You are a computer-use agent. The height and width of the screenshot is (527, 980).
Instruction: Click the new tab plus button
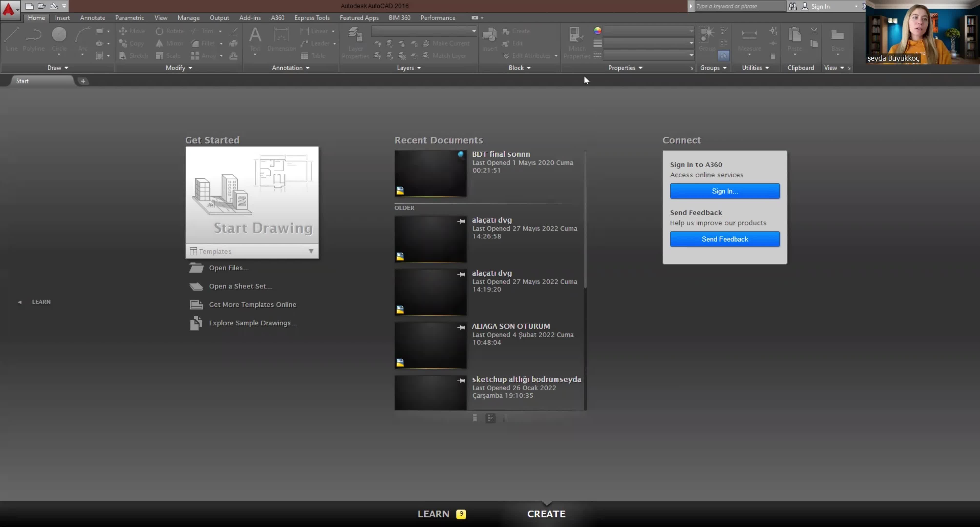click(83, 81)
